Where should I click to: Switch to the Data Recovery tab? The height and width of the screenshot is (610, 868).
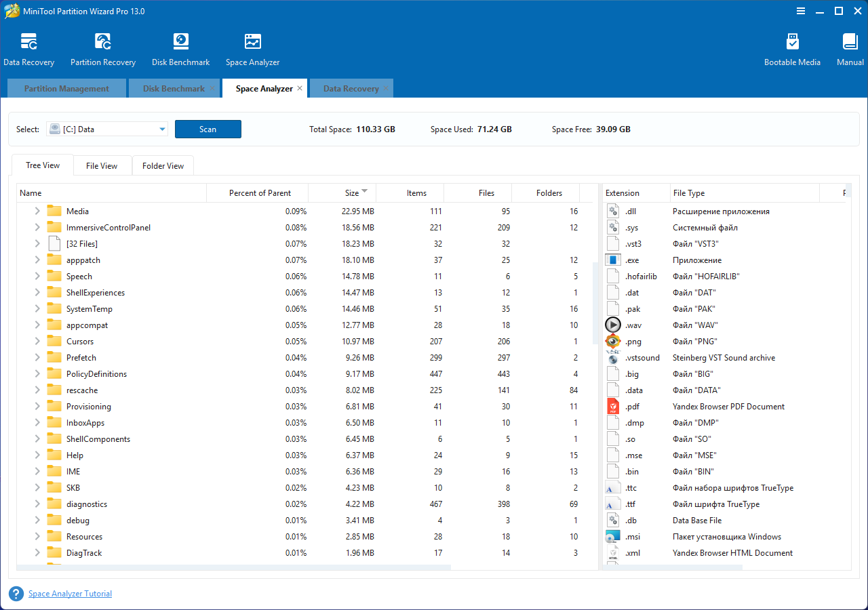(x=351, y=89)
